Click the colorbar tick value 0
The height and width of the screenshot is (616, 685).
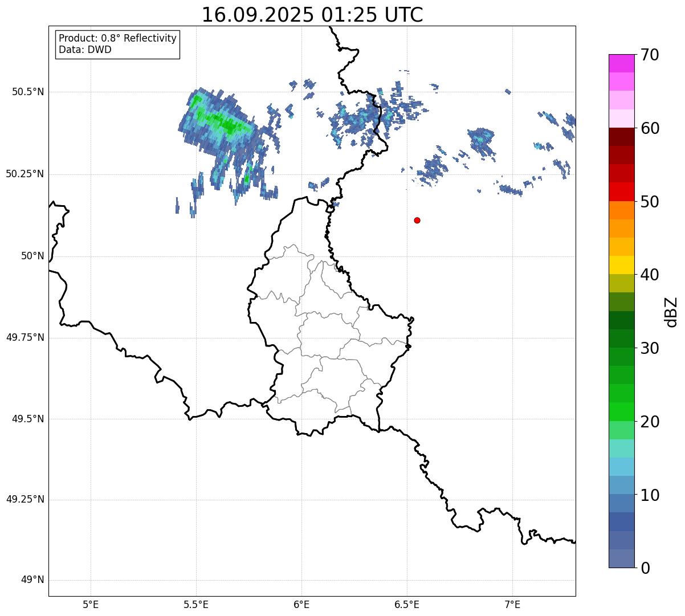coord(645,568)
